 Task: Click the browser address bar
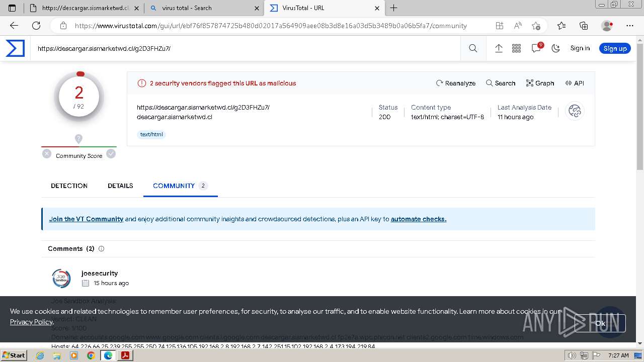pos(271,26)
